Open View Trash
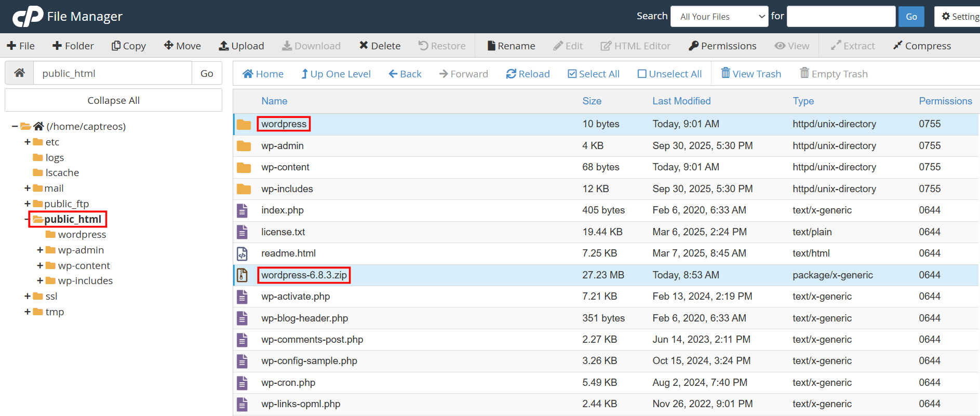 coord(751,74)
